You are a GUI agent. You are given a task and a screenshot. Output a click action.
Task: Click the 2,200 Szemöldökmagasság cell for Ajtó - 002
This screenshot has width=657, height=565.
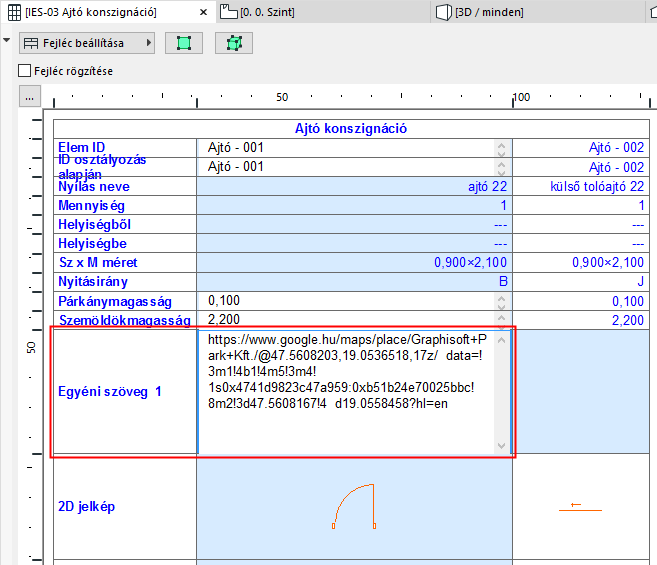click(581, 320)
